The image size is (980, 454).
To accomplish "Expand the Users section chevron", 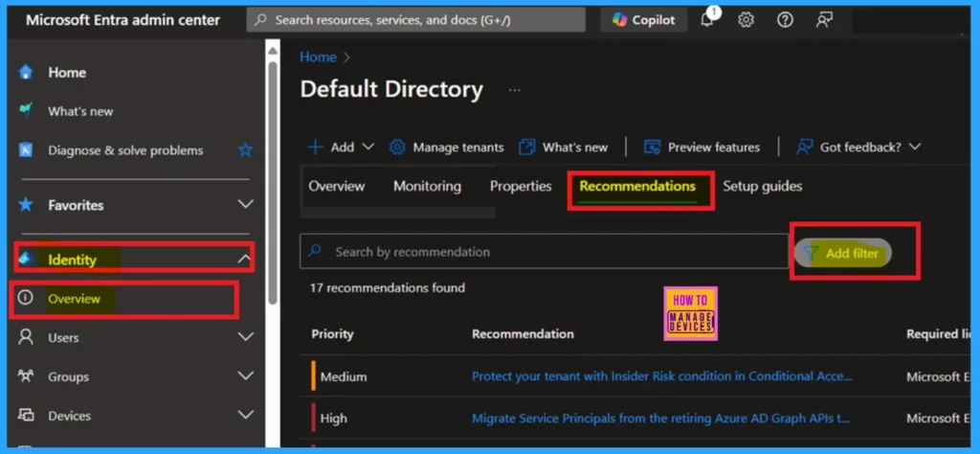I will coord(246,336).
